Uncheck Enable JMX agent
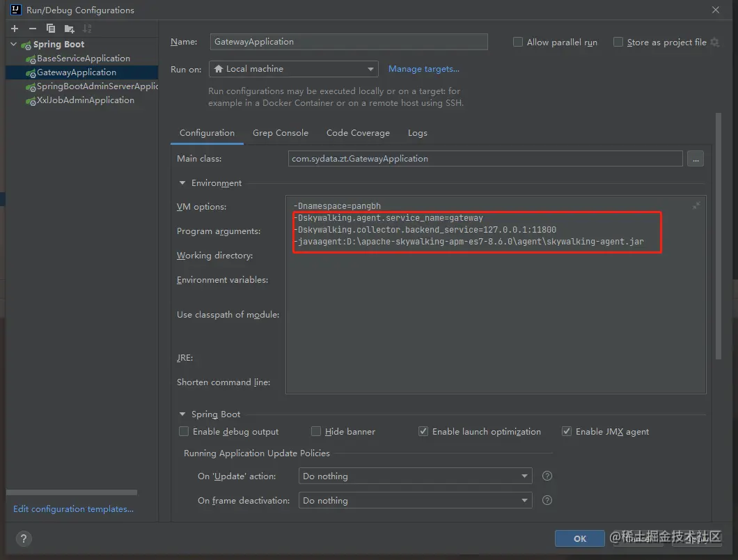 [567, 431]
